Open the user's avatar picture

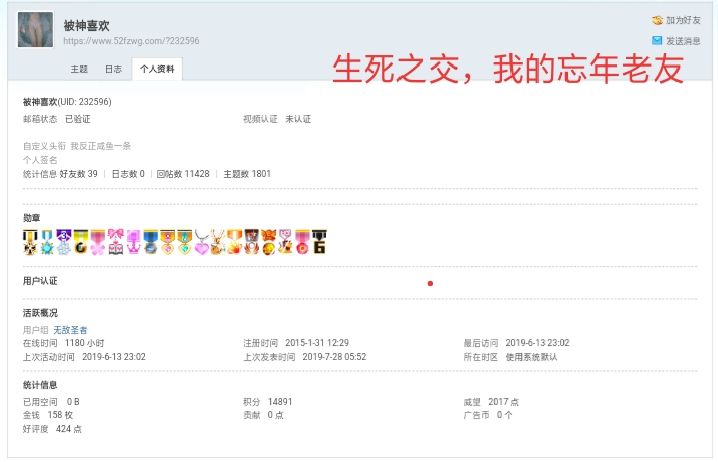pyautogui.click(x=35, y=30)
